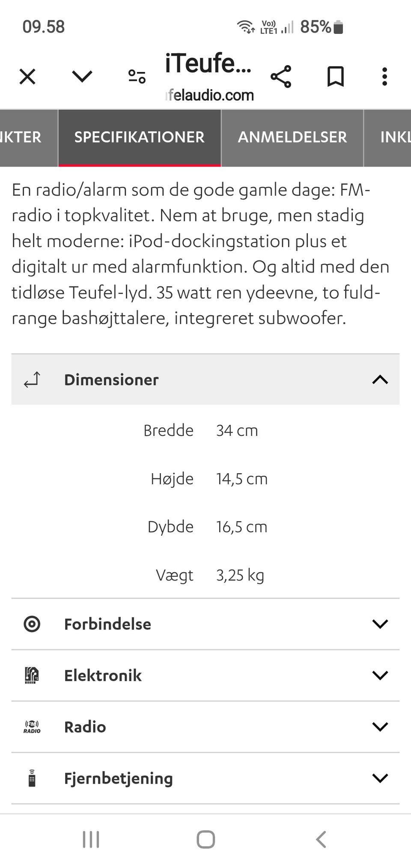Collapse the Dimensioner section

[380, 380]
